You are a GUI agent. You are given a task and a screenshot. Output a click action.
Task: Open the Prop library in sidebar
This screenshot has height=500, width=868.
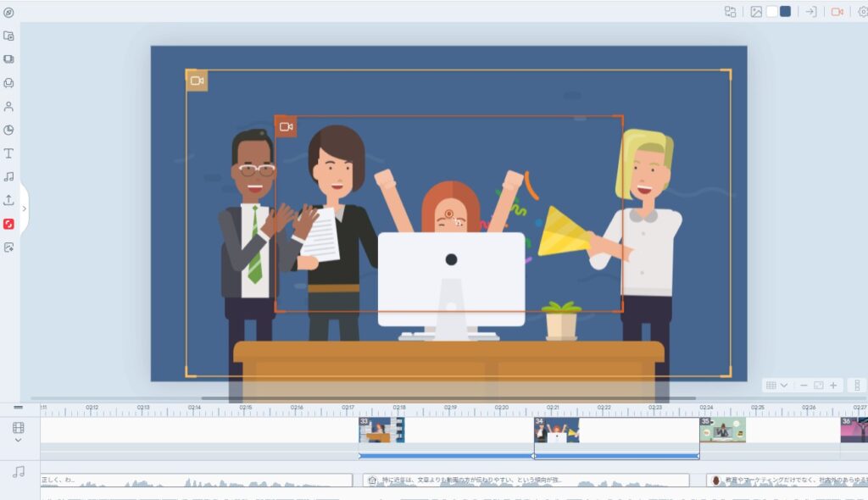[8, 83]
